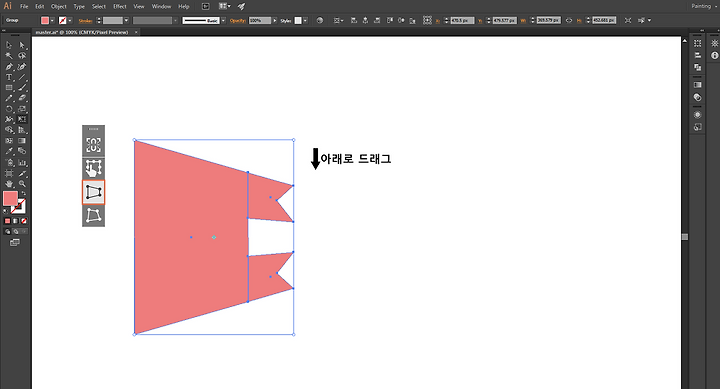
Task: Select the Hand tool
Action: 9,184
